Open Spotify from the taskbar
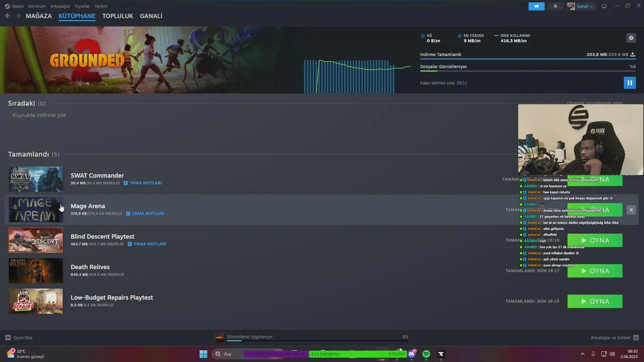Viewport: 644px width, 362px height. (426, 354)
